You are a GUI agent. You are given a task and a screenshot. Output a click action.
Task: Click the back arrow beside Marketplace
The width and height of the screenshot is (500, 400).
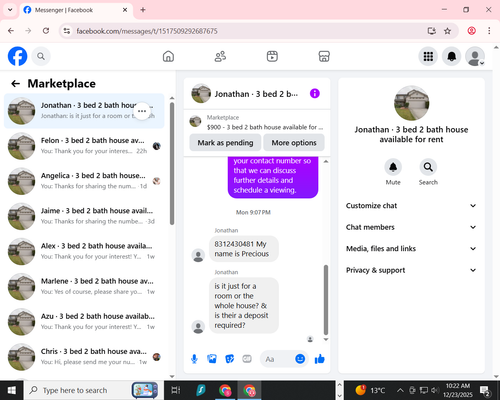16,83
